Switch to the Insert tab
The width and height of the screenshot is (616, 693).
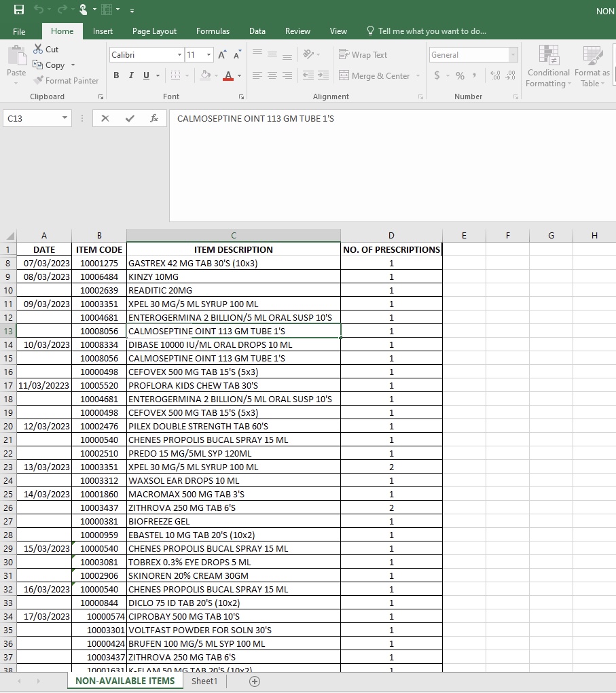pyautogui.click(x=103, y=31)
